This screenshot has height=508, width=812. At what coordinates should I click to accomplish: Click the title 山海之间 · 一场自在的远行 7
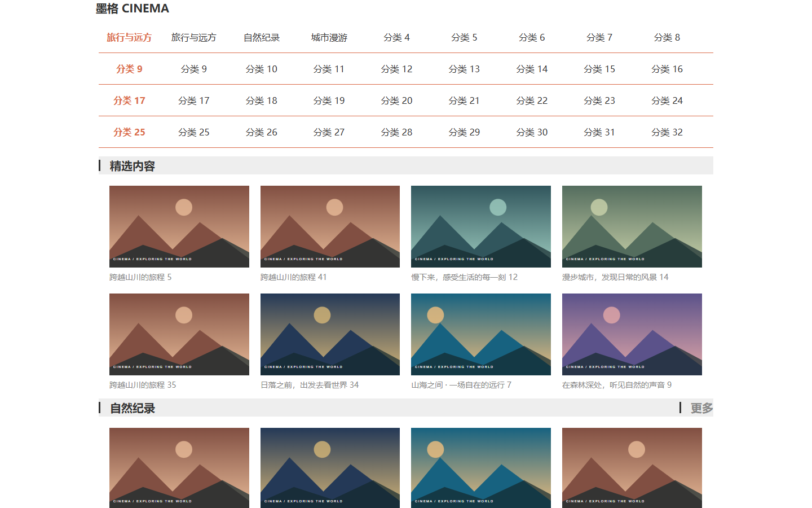461,385
